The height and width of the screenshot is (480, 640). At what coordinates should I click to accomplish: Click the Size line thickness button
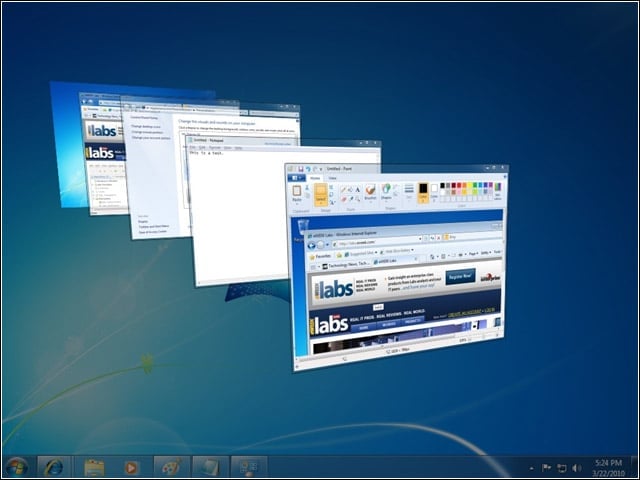[409, 192]
